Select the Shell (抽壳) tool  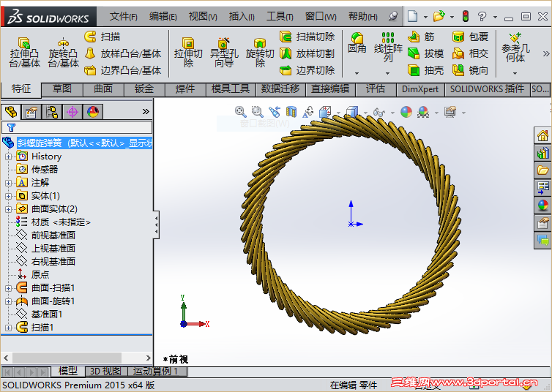tap(425, 70)
